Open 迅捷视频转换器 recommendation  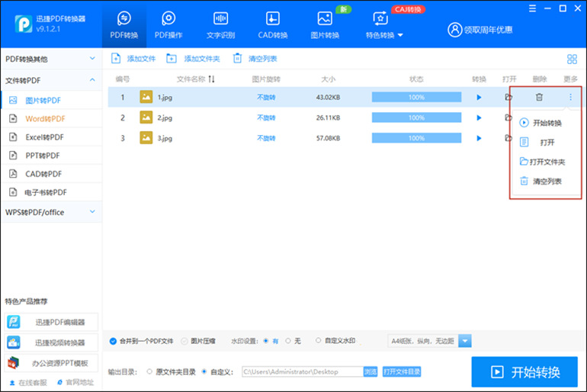51,342
